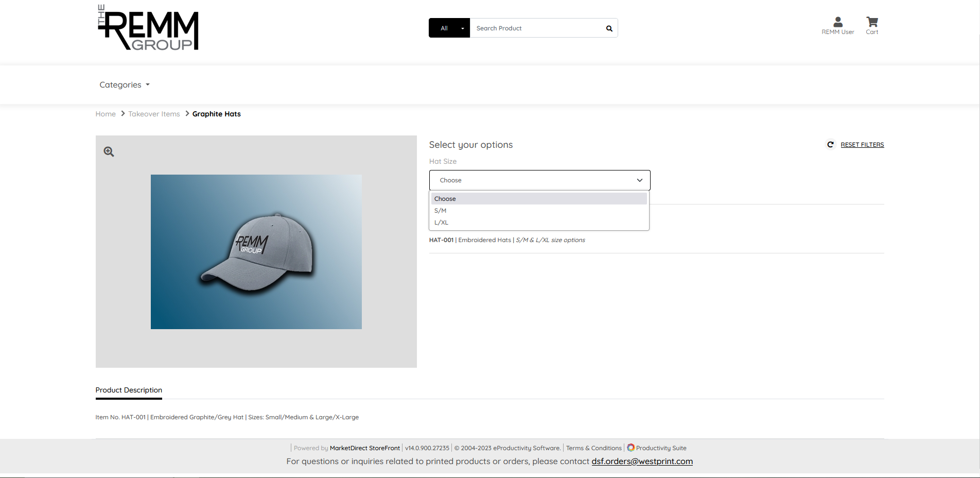Click the dsf.orders@westprint.com email link

(642, 462)
